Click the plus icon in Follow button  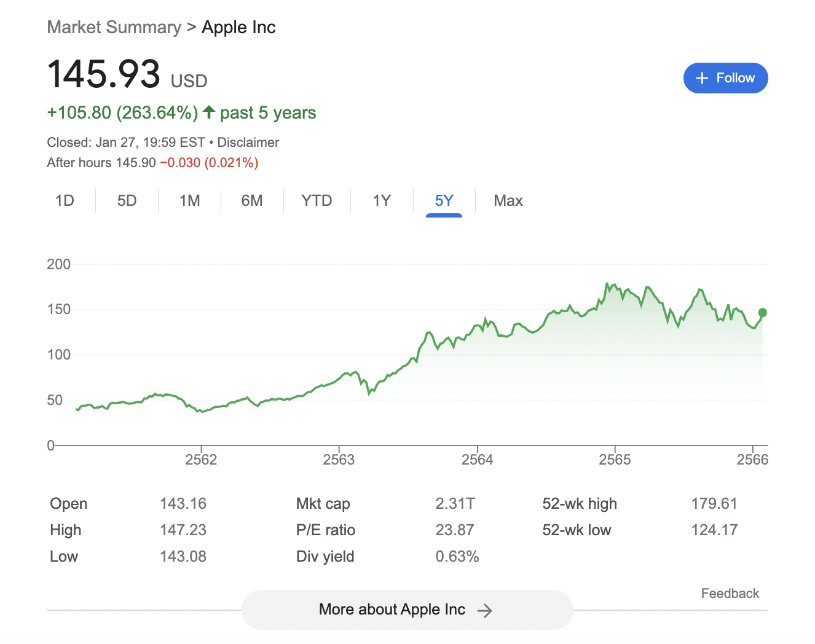(x=702, y=78)
